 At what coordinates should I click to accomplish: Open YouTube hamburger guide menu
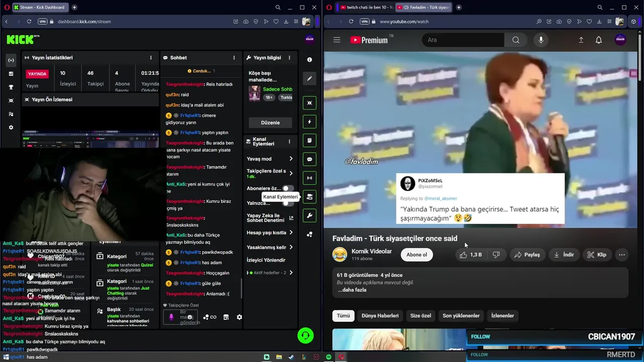tap(337, 40)
